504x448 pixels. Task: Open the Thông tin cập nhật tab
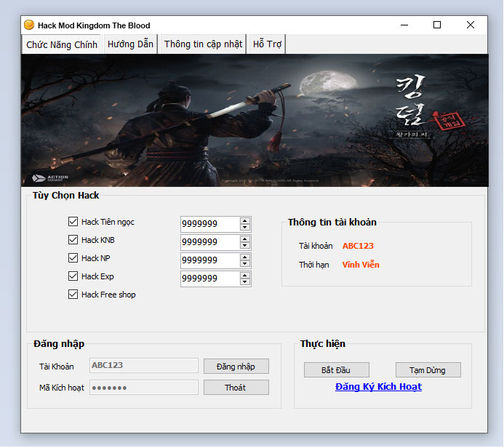coord(203,44)
